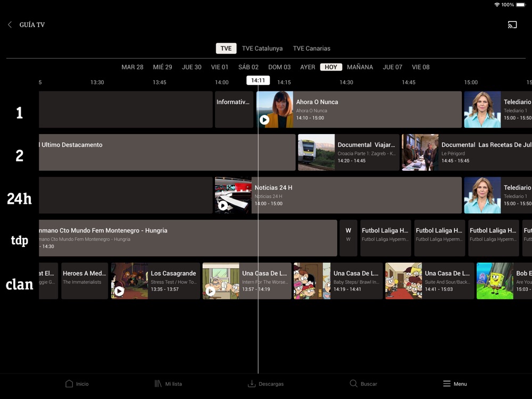Viewport: 532px width, 399px height.
Task: Open Telediario presenter thumbnail on La 1
Action: click(483, 109)
